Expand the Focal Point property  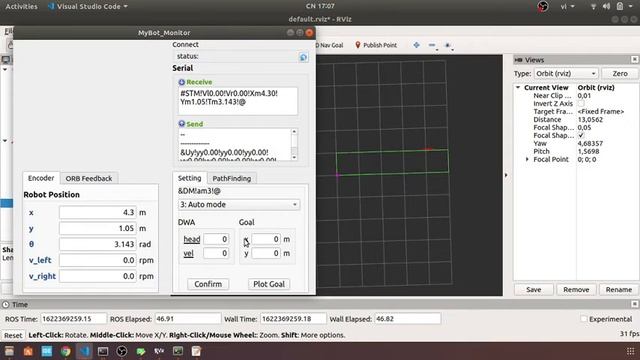[x=527, y=159]
